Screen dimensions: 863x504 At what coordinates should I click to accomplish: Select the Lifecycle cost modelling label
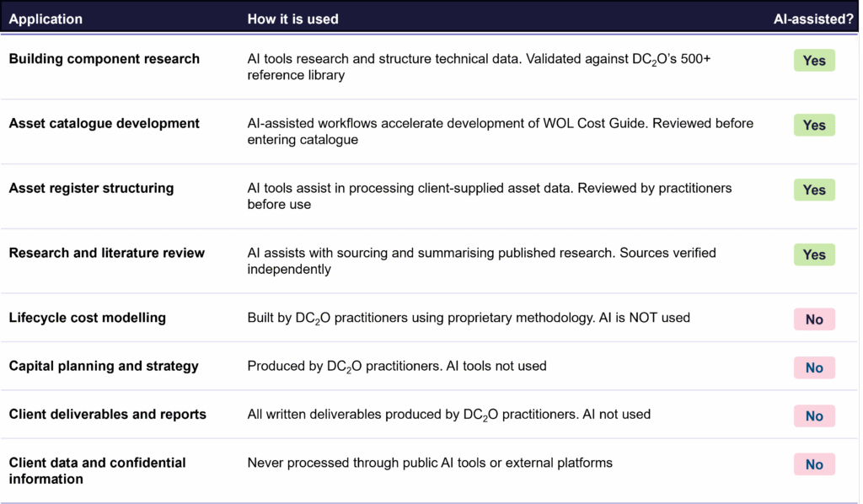88,318
